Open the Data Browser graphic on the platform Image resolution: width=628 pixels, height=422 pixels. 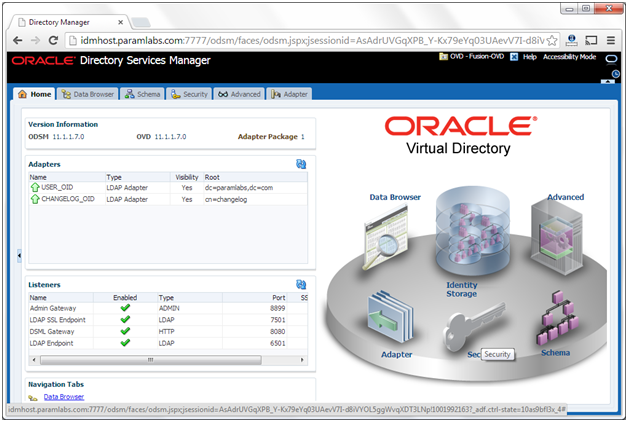(386, 238)
